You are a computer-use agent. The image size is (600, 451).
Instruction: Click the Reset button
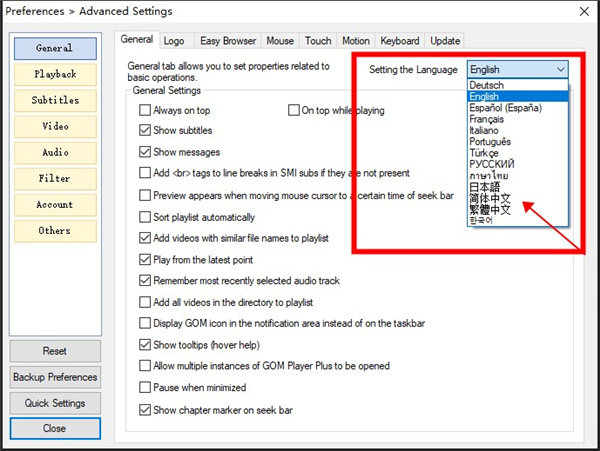coord(55,352)
